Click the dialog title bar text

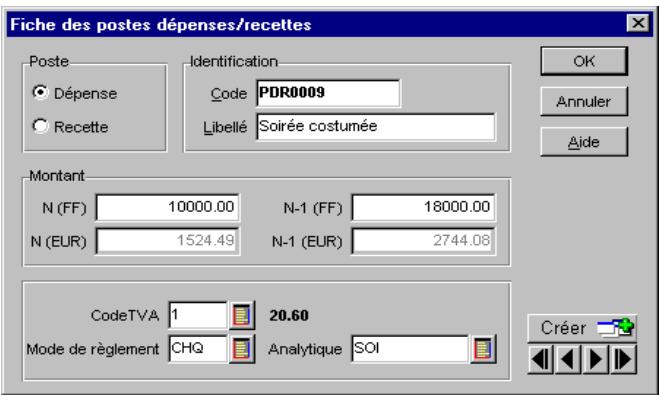click(161, 25)
